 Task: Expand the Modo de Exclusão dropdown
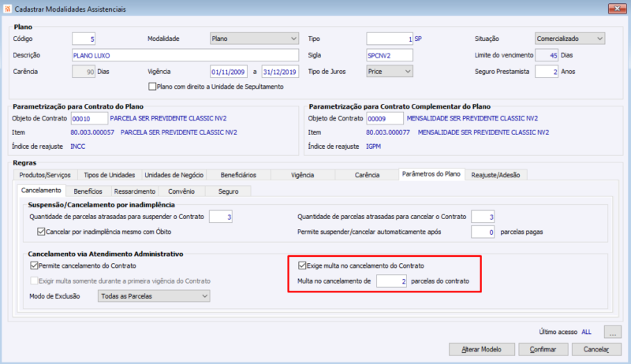[154, 296]
